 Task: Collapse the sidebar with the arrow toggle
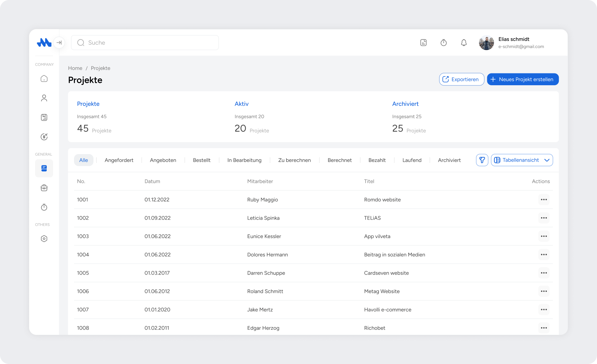tap(59, 42)
